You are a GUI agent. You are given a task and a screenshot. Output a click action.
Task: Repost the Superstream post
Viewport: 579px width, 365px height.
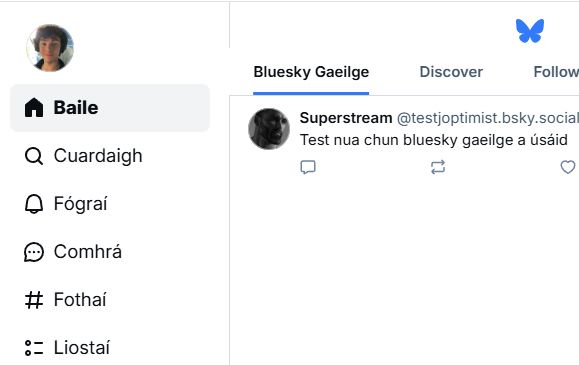pyautogui.click(x=438, y=167)
